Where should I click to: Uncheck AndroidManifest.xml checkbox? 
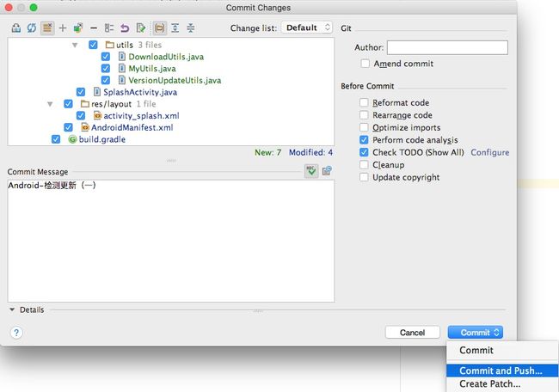click(x=68, y=127)
